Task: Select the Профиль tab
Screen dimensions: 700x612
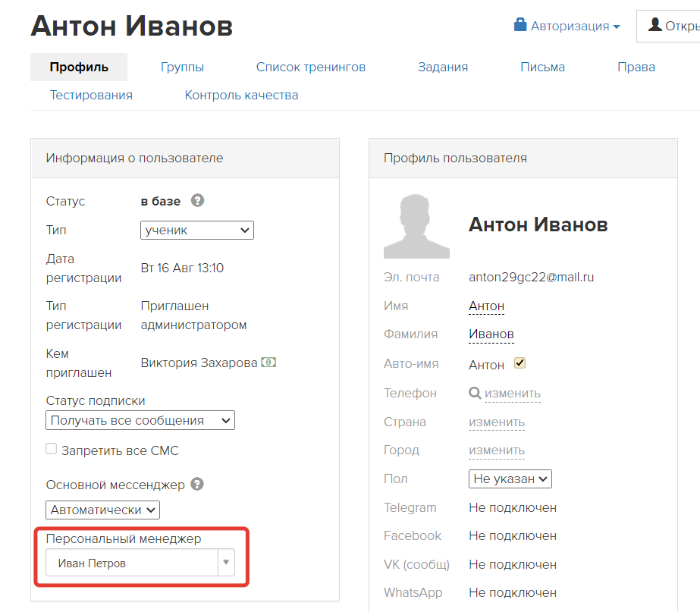Action: pyautogui.click(x=79, y=67)
